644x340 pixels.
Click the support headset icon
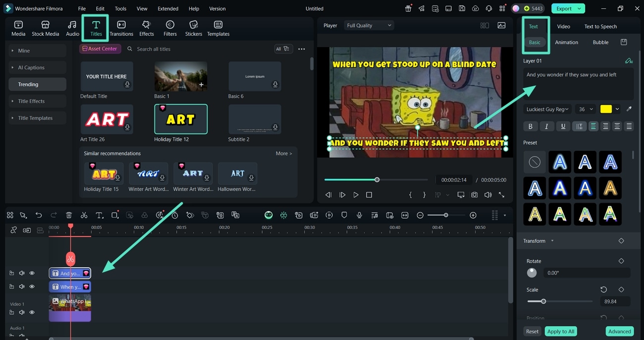click(488, 8)
